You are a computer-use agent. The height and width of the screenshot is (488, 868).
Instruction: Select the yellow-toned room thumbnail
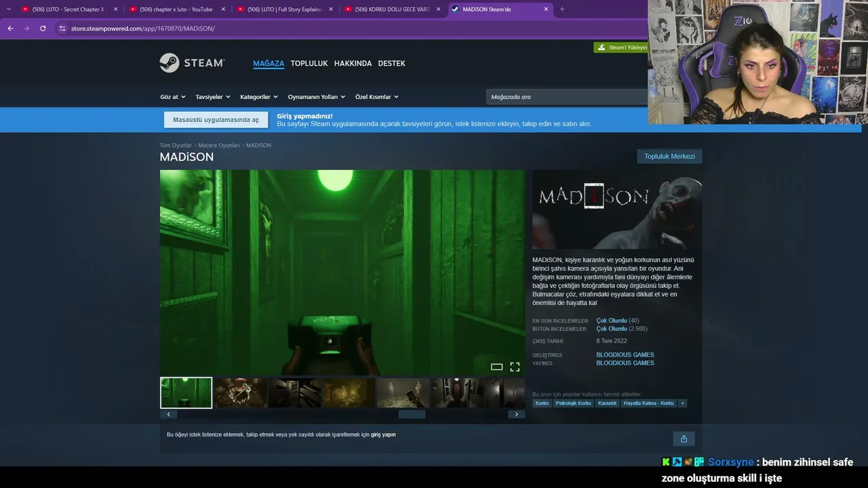pos(349,393)
